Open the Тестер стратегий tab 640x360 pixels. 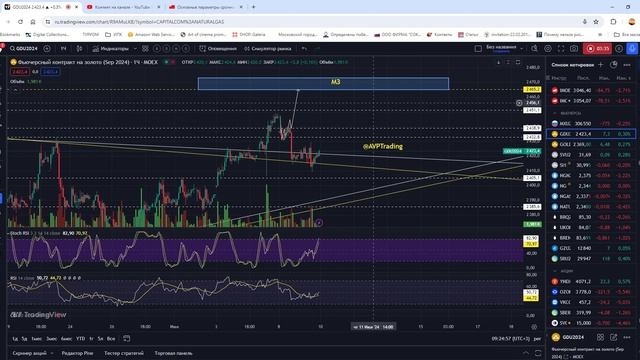point(124,353)
